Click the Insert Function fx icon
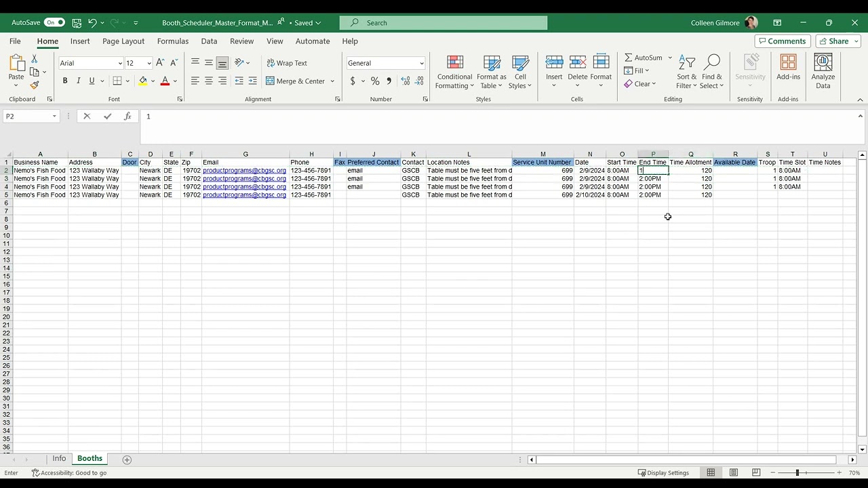This screenshot has height=488, width=868. [x=127, y=117]
